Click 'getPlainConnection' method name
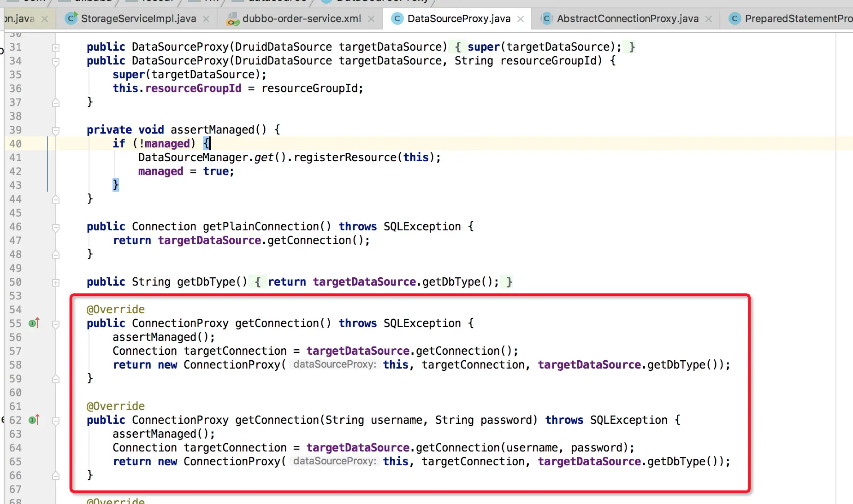 [x=261, y=227]
